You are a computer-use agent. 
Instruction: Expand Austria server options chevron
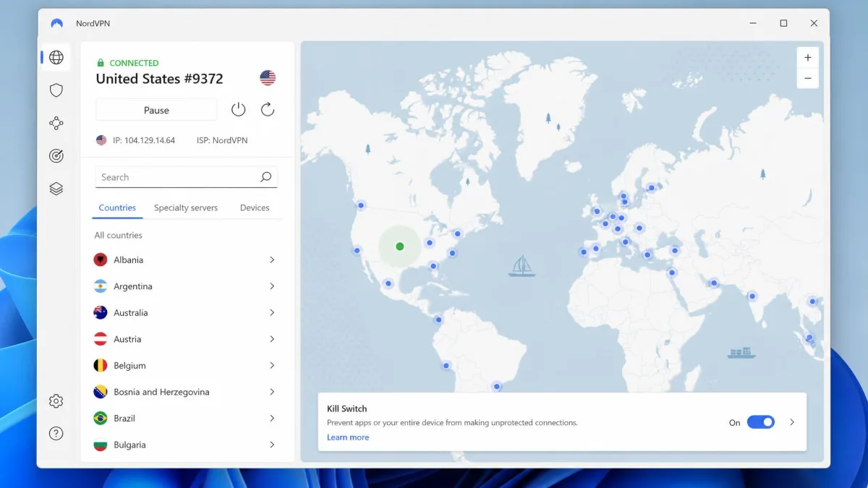[x=272, y=339]
